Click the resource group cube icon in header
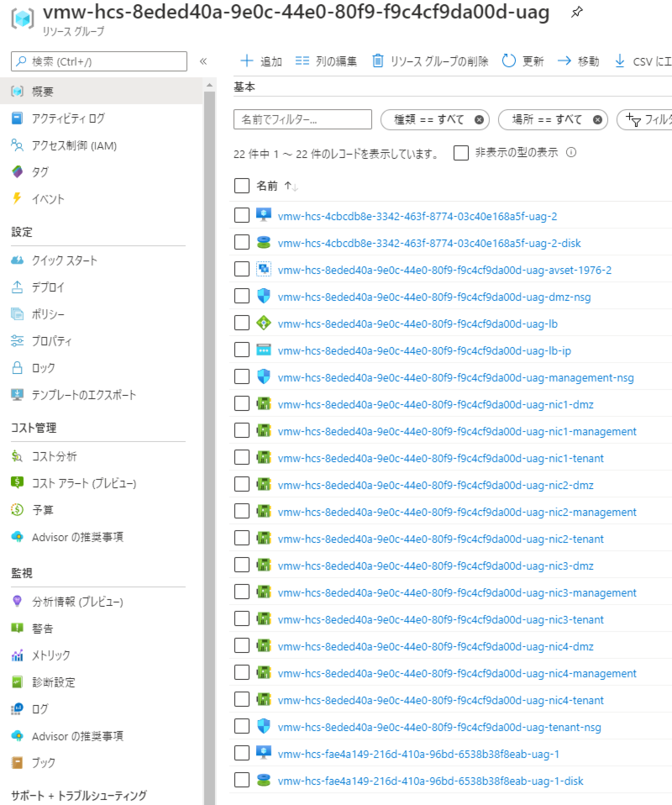This screenshot has width=672, height=805. (23, 18)
